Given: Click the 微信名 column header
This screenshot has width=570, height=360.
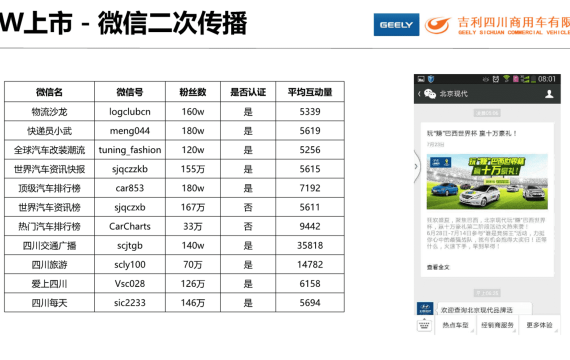Looking at the screenshot, I should click(49, 92).
